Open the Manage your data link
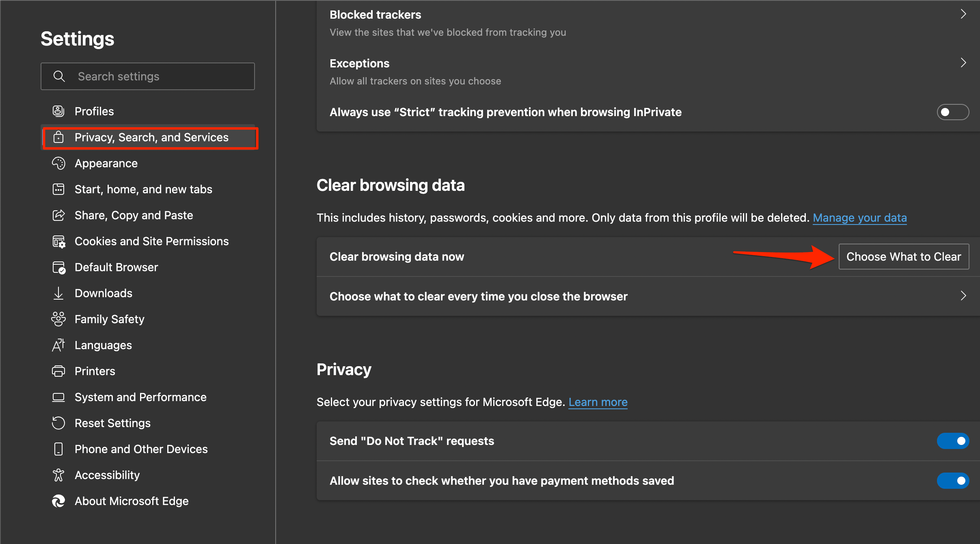 point(859,218)
